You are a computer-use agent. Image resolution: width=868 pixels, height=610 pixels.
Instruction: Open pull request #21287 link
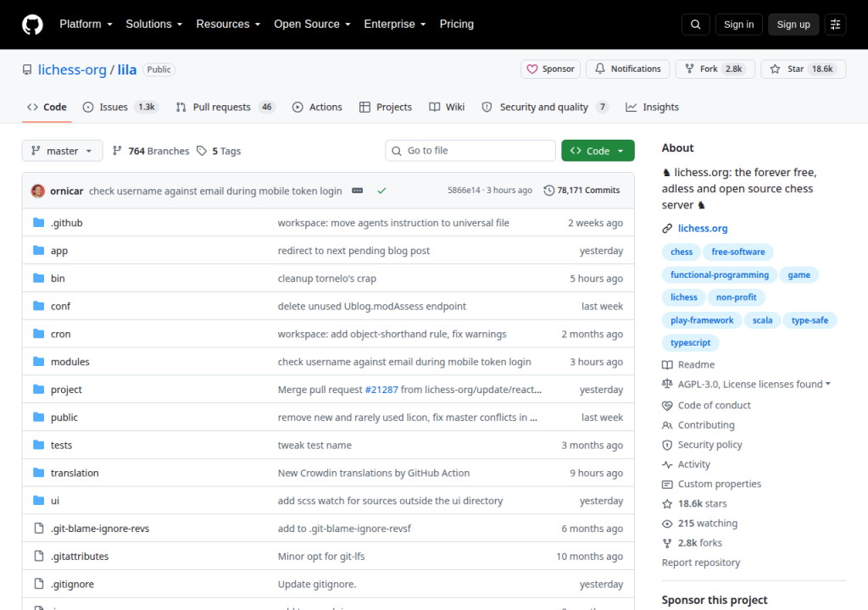(x=381, y=390)
